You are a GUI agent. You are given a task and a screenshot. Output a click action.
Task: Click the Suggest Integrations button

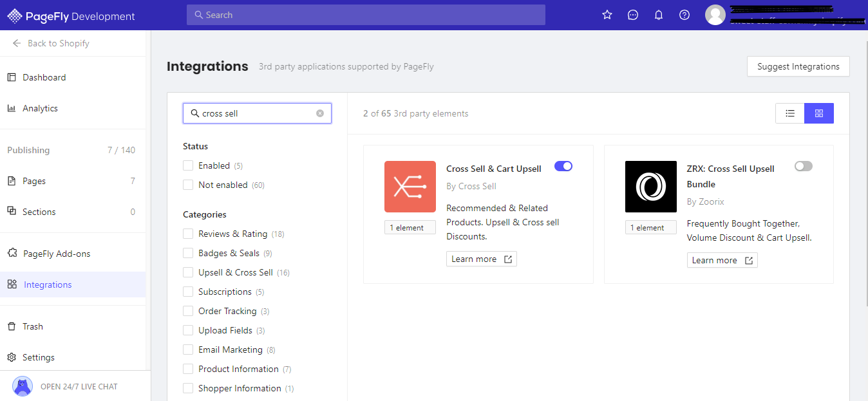pos(798,66)
